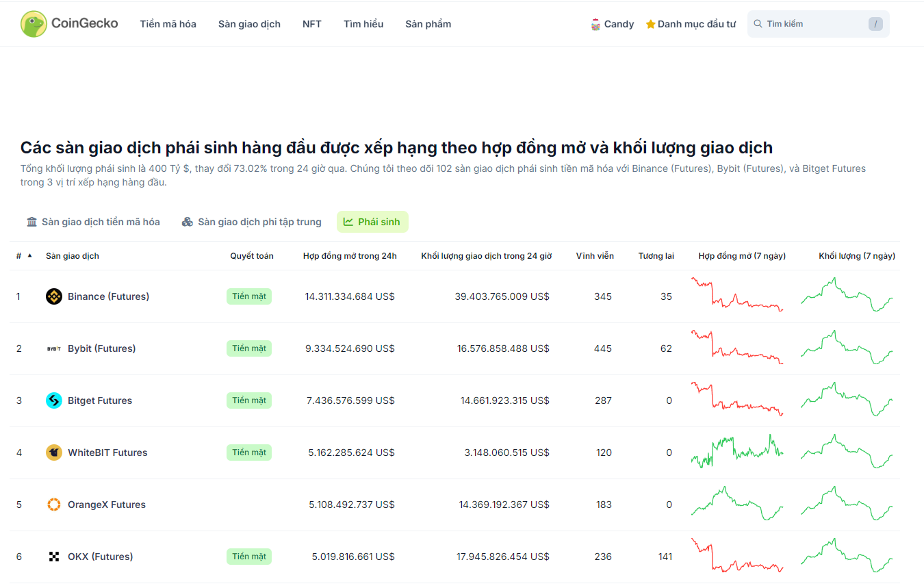Click the magnifying glass search icon
Screen dimensions: 924x586
click(x=757, y=23)
